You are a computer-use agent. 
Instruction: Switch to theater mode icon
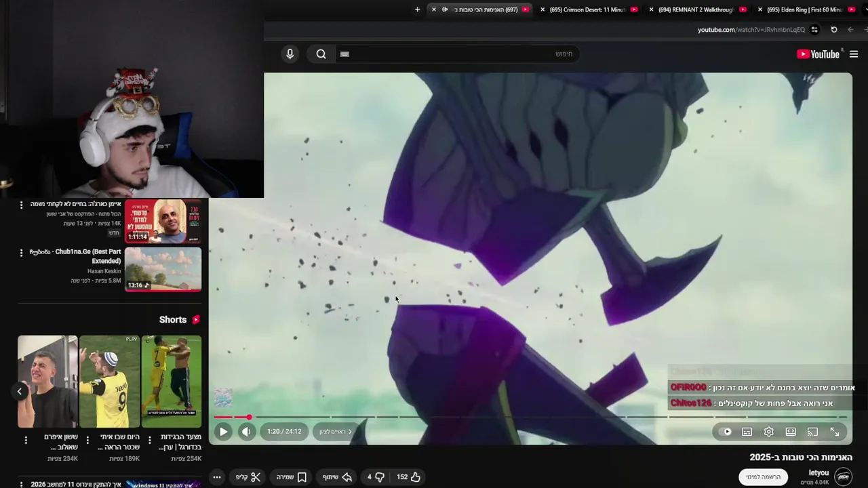coord(791,432)
